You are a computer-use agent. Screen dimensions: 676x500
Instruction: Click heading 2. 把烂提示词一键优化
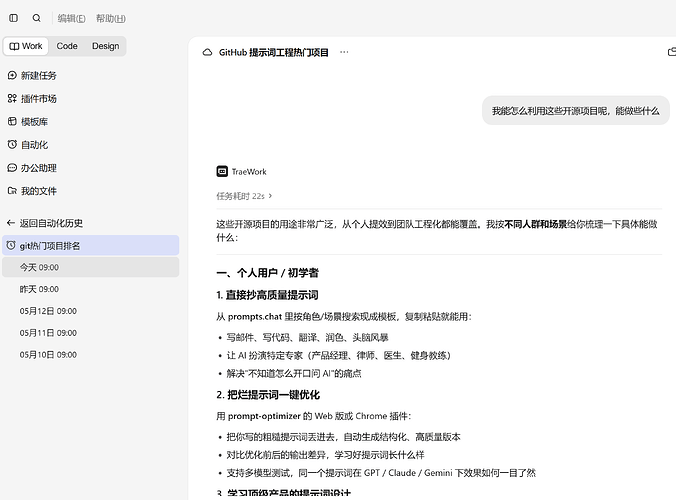coord(268,395)
